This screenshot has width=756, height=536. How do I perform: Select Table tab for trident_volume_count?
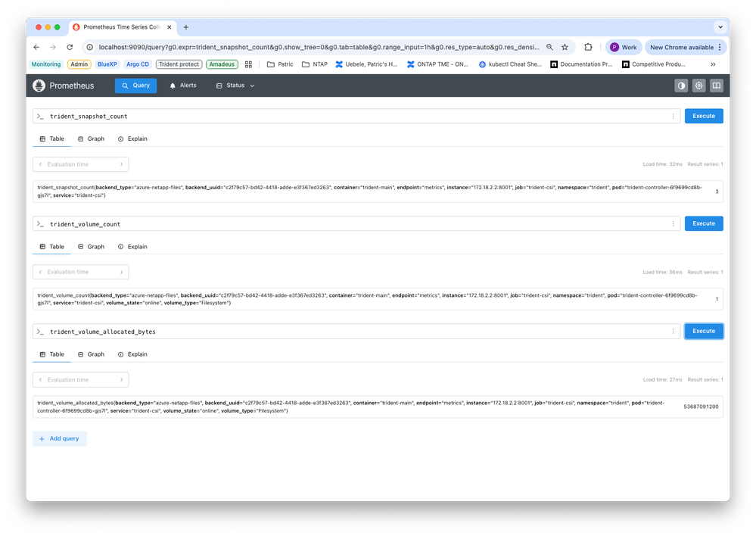click(51, 247)
